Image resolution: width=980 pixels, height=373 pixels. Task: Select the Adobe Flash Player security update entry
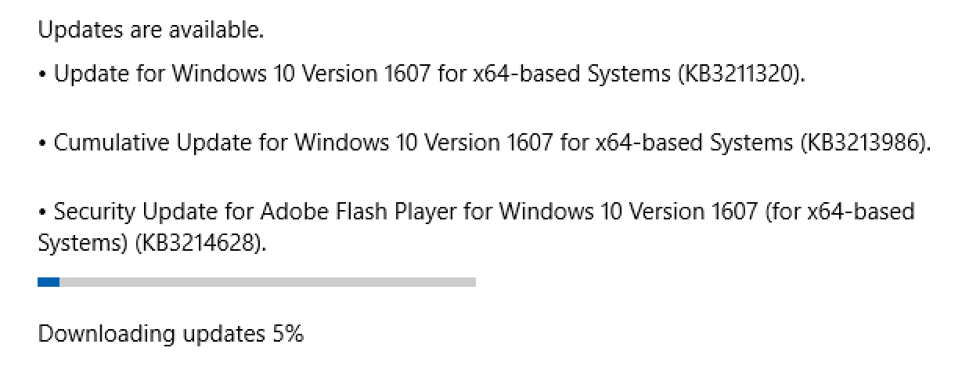coord(476,227)
